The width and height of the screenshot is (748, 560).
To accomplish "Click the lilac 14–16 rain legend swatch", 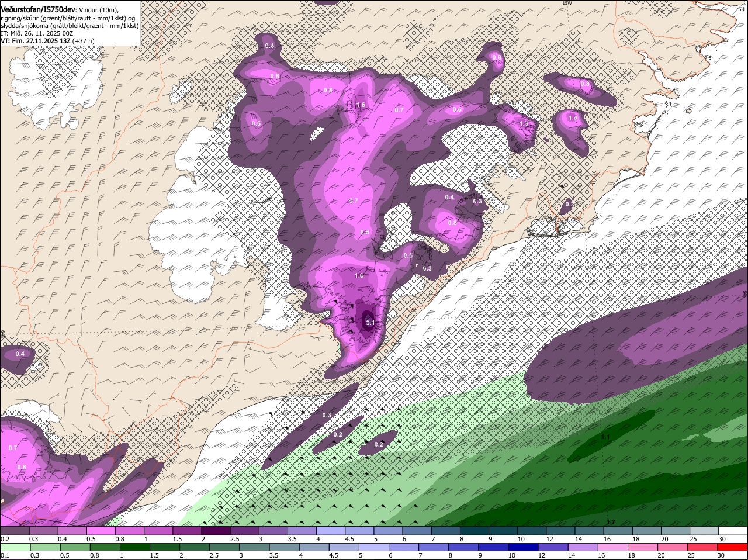I will (x=583, y=547).
